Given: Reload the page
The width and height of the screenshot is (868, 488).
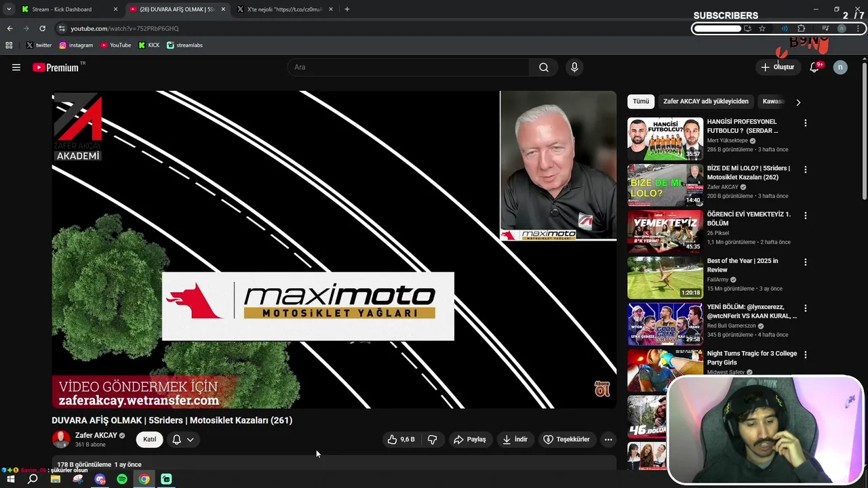Looking at the screenshot, I should pos(42,28).
